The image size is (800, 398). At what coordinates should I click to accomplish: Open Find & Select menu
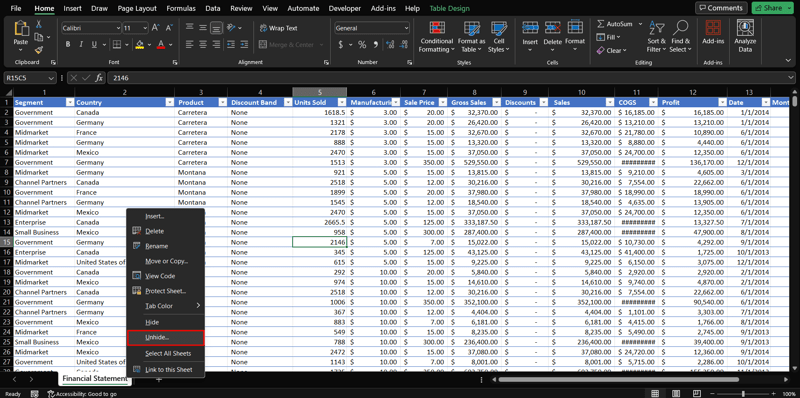tap(681, 37)
